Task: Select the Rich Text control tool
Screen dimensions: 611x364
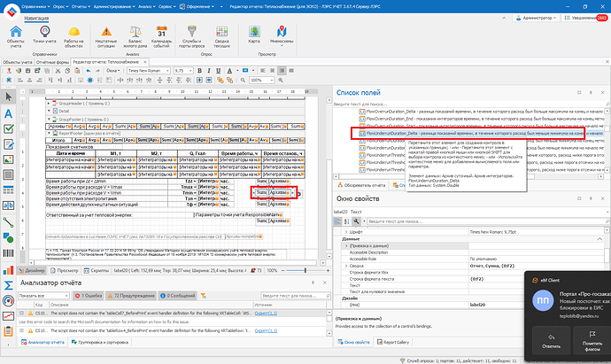Action: [8, 144]
